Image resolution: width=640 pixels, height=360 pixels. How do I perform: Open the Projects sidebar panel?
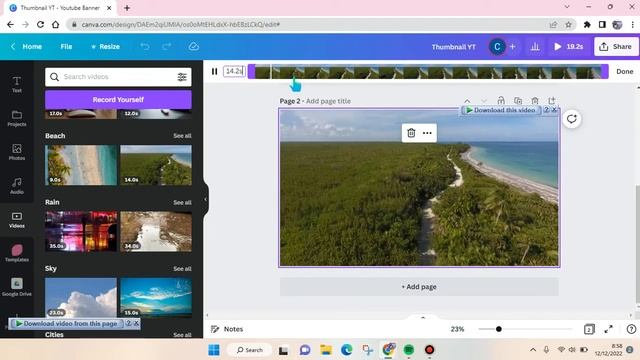pos(17,118)
